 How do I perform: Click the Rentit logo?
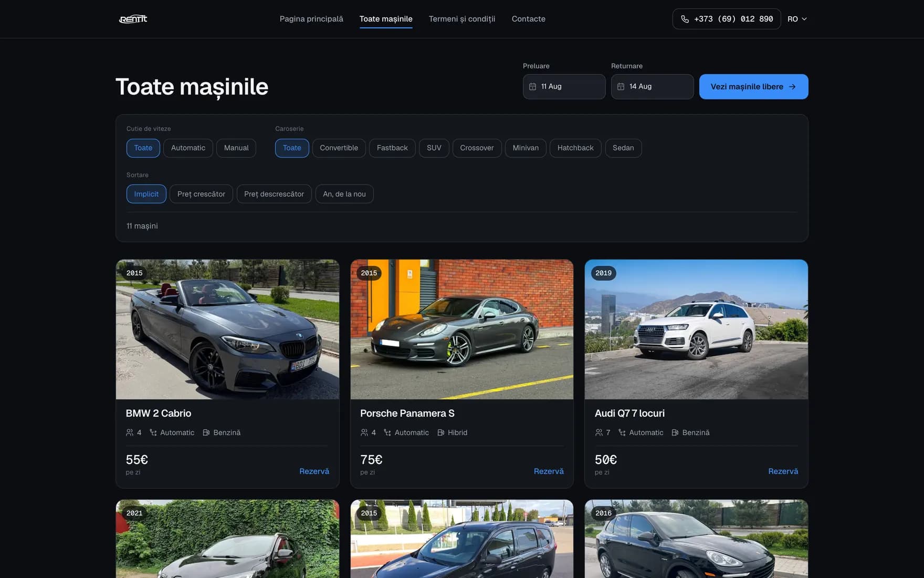tap(133, 19)
